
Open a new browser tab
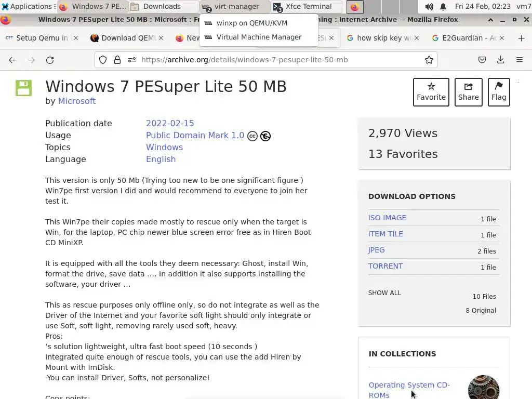tap(521, 38)
